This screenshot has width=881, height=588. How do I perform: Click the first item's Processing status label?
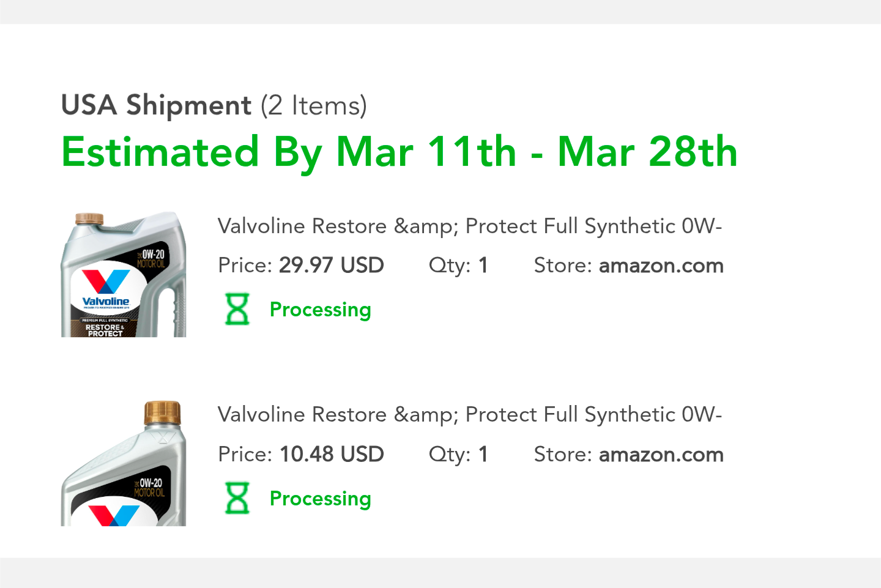coord(321,310)
